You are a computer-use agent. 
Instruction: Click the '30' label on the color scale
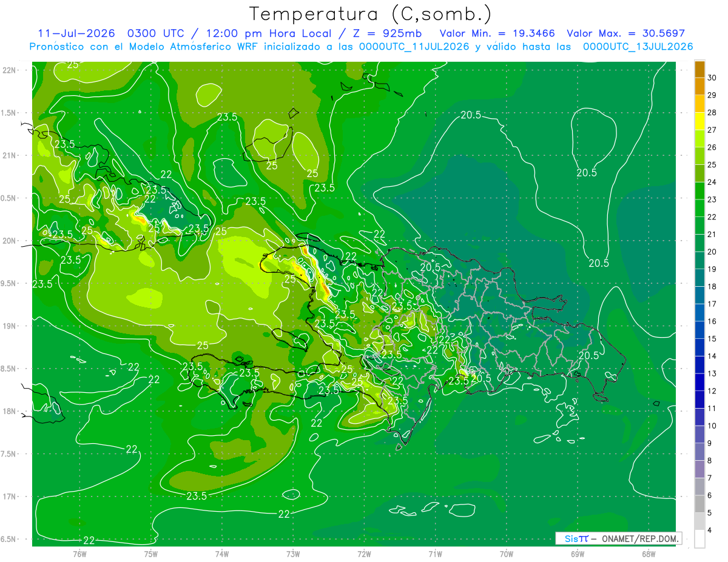tap(712, 78)
